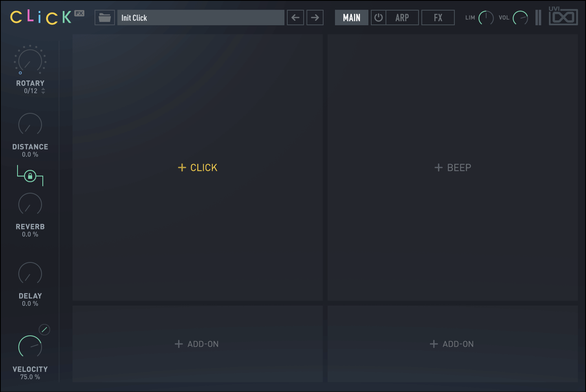586x392 pixels.
Task: Adjust the DISTANCE knob
Action: click(x=30, y=124)
